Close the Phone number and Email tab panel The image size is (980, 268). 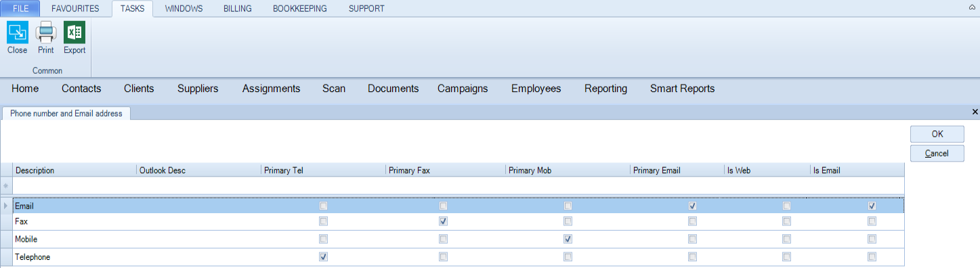click(x=975, y=112)
